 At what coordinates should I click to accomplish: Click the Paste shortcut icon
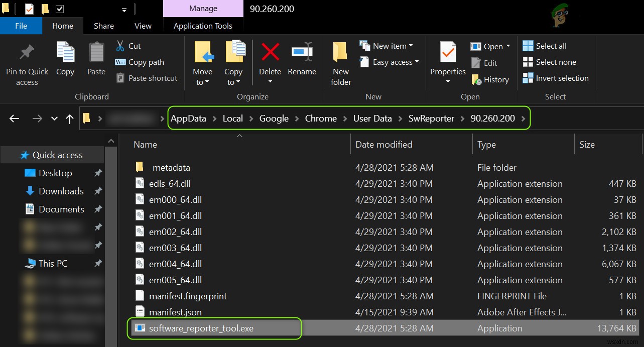[x=120, y=78]
